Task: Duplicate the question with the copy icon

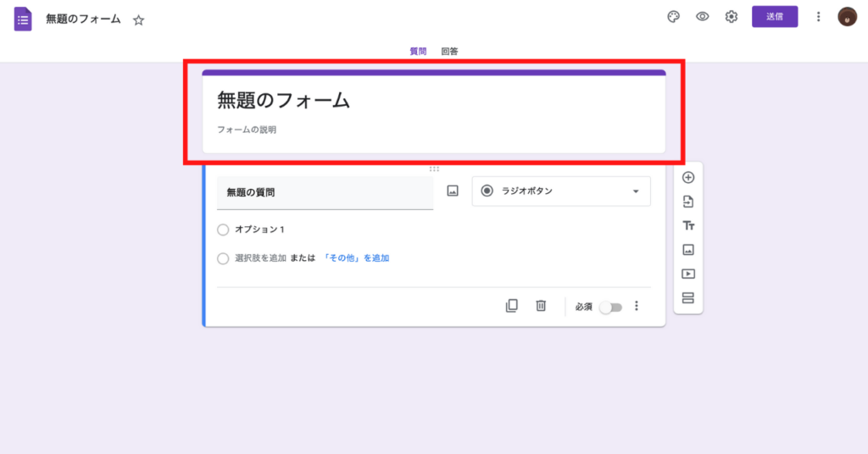Action: pos(511,307)
